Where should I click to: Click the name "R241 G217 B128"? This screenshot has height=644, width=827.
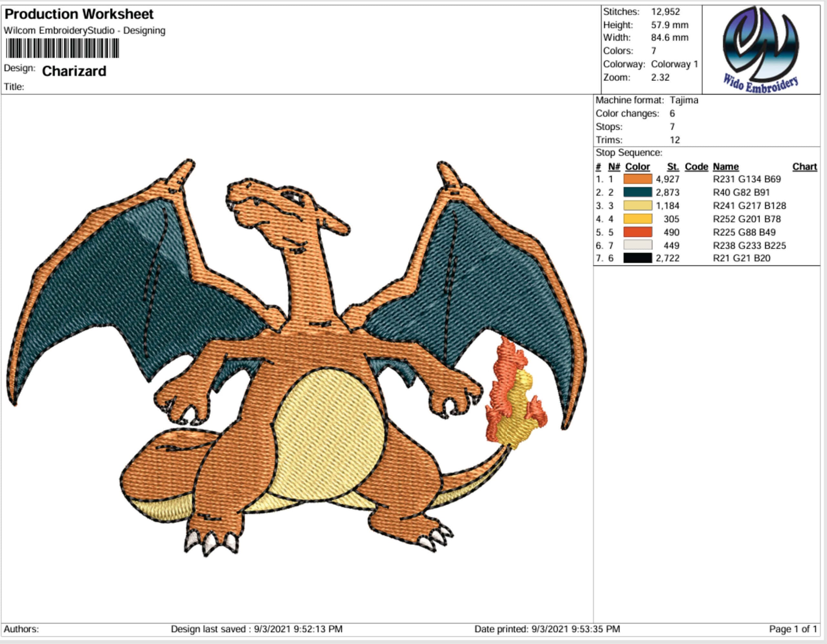tap(749, 205)
